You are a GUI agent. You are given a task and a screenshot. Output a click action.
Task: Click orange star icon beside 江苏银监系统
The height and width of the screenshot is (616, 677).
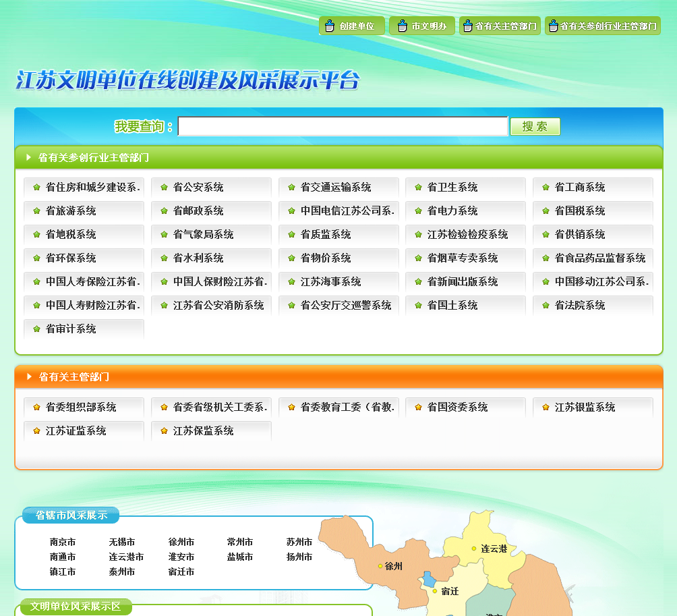coord(546,408)
